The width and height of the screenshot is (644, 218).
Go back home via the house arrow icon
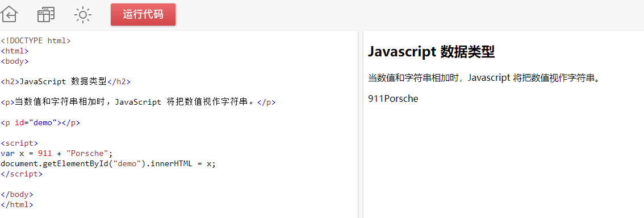(10, 15)
